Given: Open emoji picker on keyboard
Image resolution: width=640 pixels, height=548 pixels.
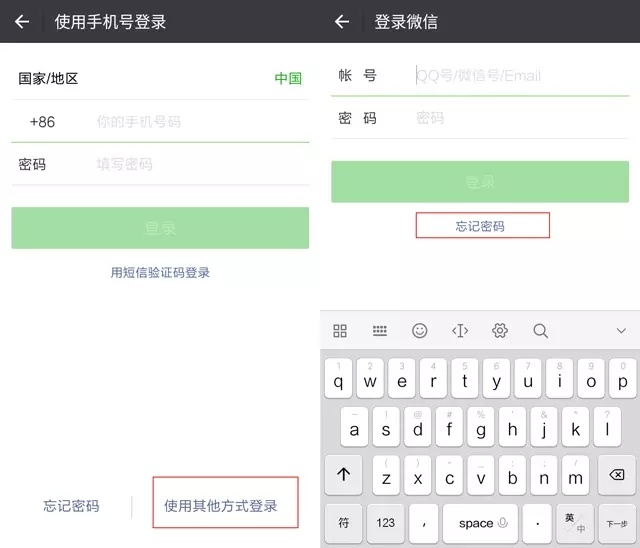Looking at the screenshot, I should click(x=420, y=331).
